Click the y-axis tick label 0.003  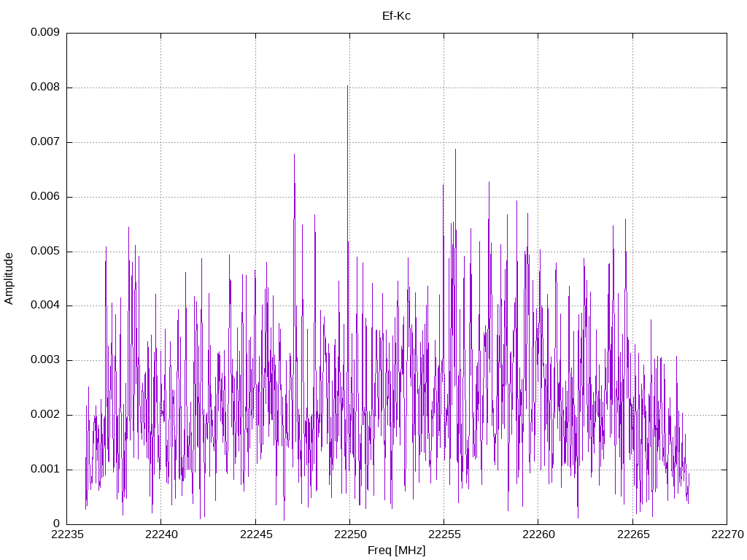44,360
